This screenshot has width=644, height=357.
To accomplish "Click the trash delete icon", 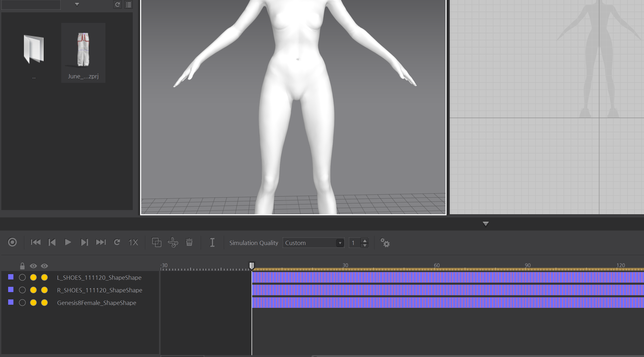I will (x=189, y=242).
